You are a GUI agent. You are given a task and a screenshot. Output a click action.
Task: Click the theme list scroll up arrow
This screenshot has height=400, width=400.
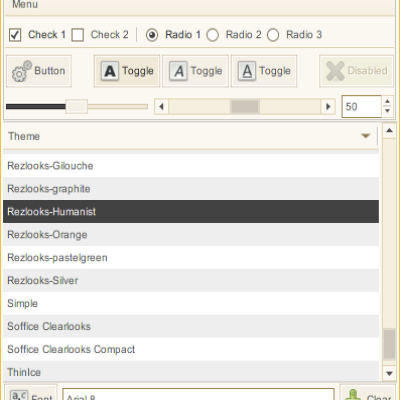(x=389, y=131)
